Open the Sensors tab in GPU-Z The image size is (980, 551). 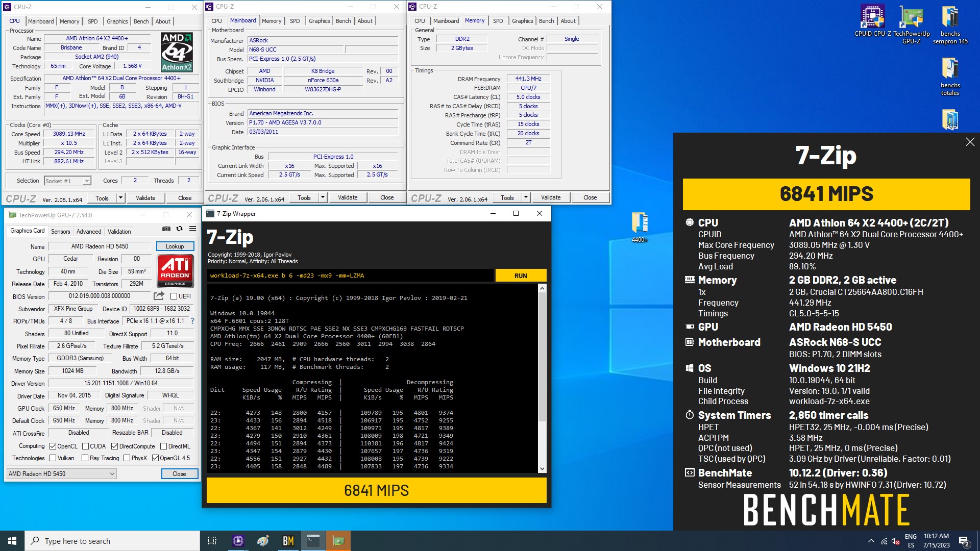tap(60, 232)
